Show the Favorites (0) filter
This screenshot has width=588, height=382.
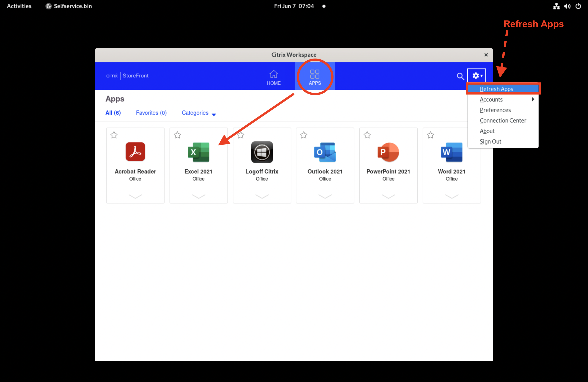[151, 113]
